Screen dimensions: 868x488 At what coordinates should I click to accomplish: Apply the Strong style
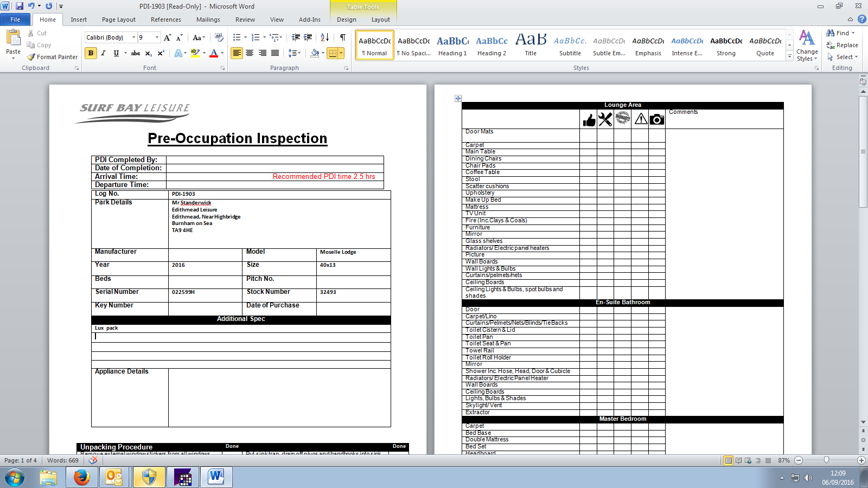coord(726,45)
